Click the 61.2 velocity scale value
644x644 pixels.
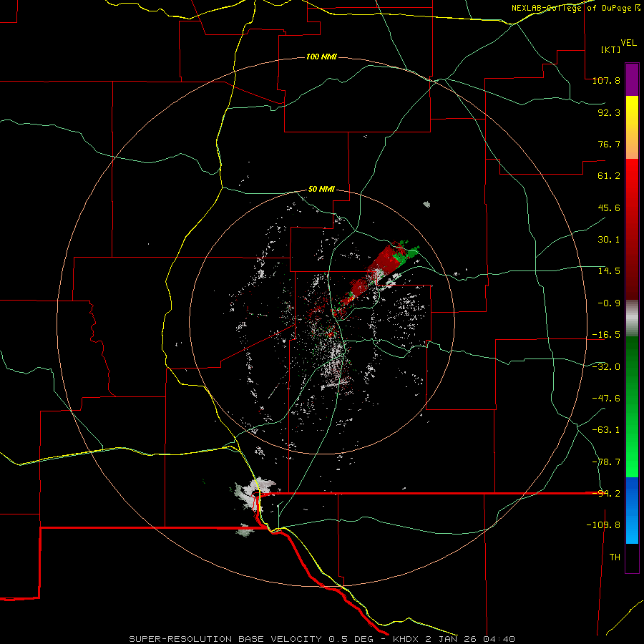(x=609, y=176)
